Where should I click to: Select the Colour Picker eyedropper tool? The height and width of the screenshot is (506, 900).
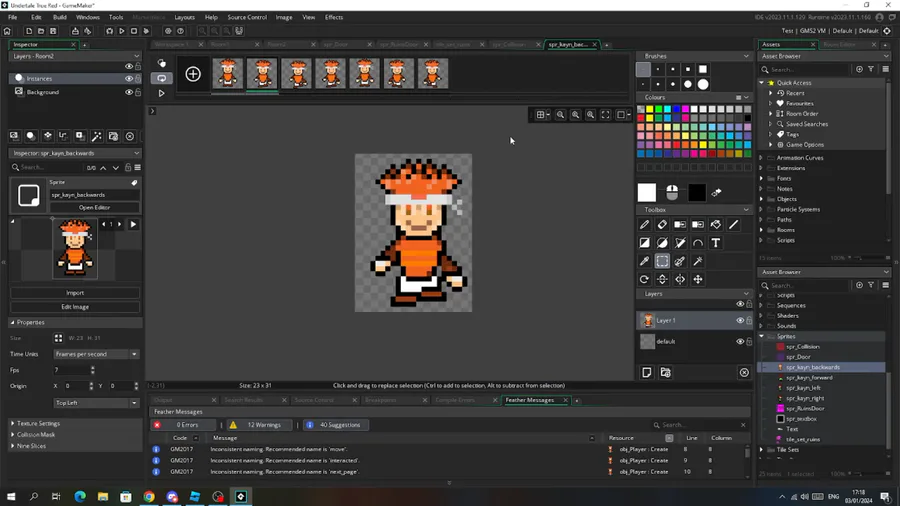coord(644,262)
